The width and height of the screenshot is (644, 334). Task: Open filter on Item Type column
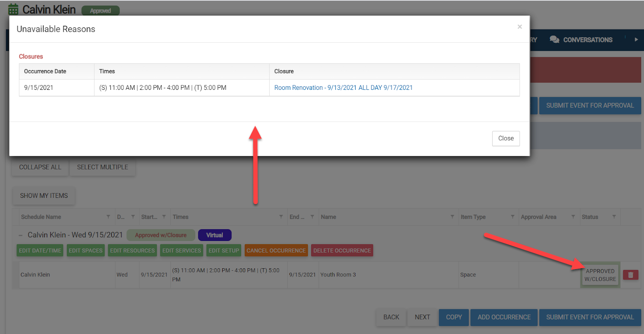(x=512, y=217)
